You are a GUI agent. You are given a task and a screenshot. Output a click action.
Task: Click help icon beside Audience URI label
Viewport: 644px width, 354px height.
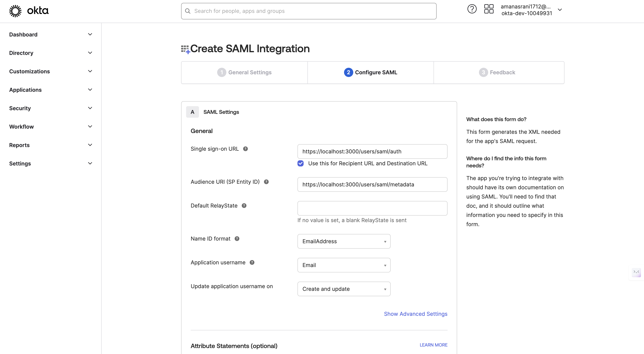(x=266, y=182)
